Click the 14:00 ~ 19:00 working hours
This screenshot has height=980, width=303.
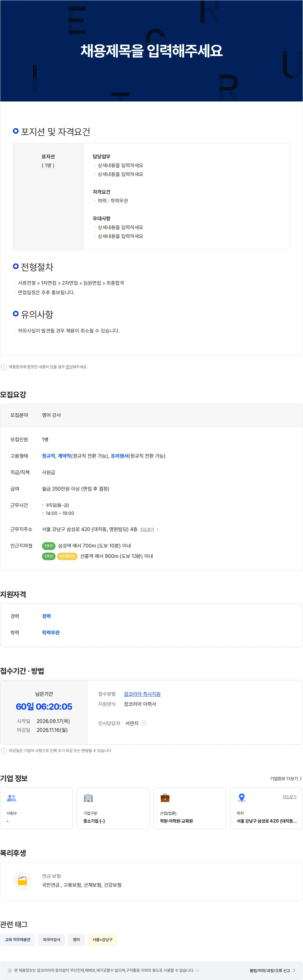click(x=60, y=513)
